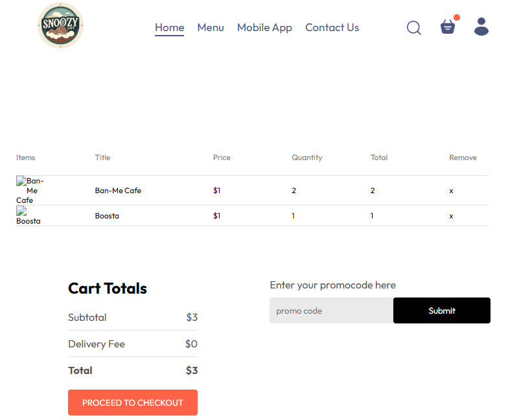
Task: Open search with the magnifier icon
Action: 413,28
